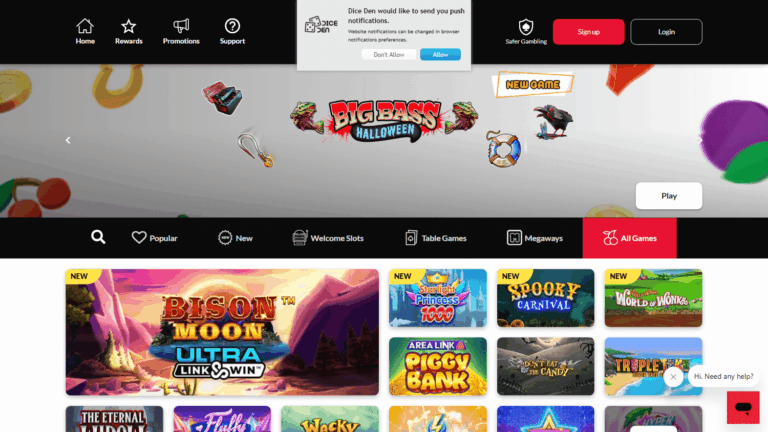Show next carousel banner
Viewport: 768px width, 432px height.
(x=700, y=140)
